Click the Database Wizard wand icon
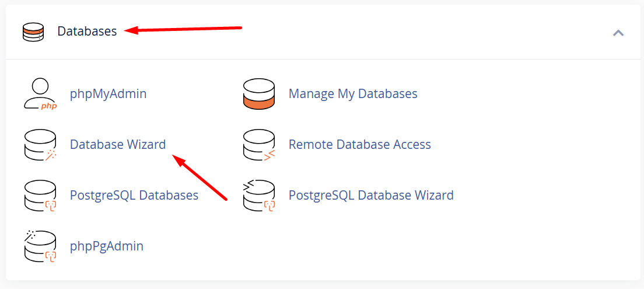644x289 pixels. tap(40, 145)
